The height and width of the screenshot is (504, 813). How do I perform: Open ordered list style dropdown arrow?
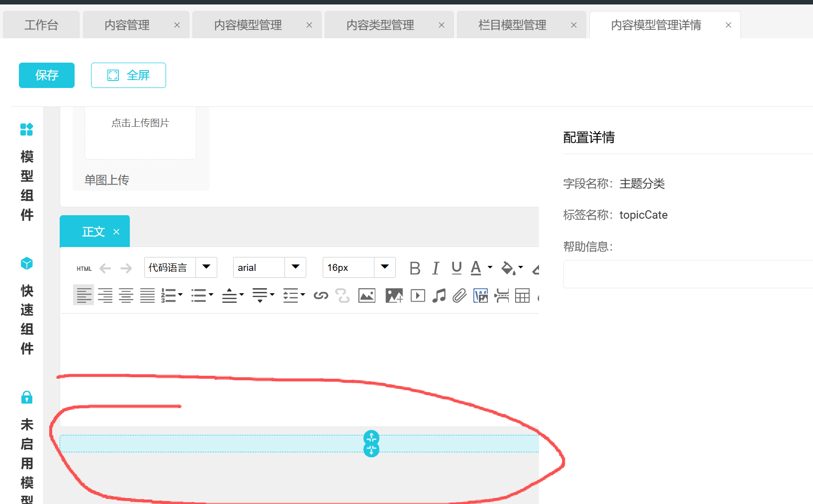point(181,295)
